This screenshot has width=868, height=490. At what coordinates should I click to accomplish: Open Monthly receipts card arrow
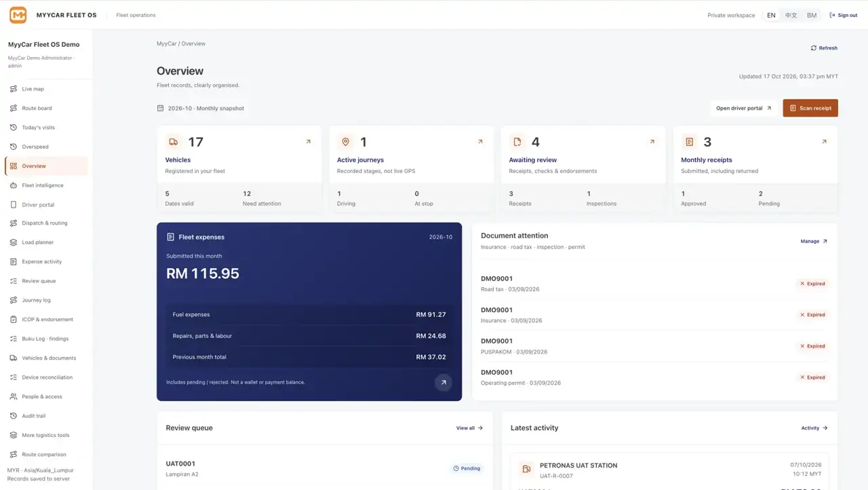point(824,142)
